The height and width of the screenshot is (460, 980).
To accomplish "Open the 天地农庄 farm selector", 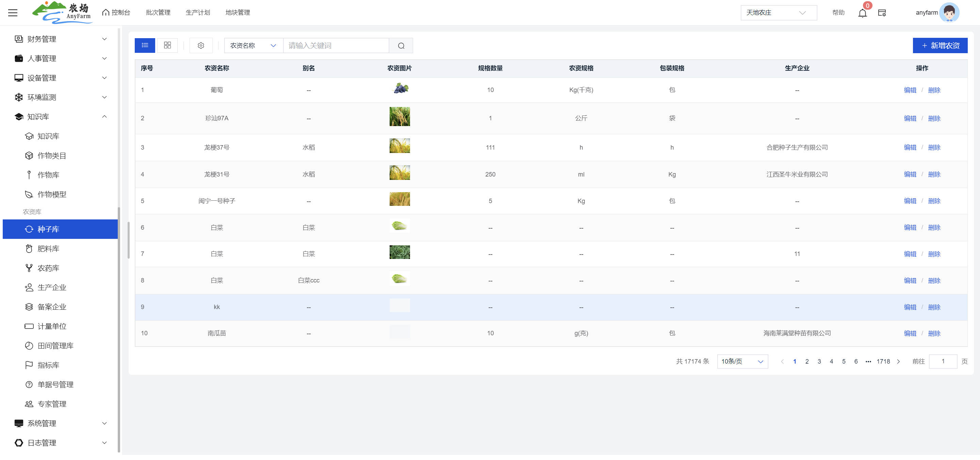I will [778, 13].
